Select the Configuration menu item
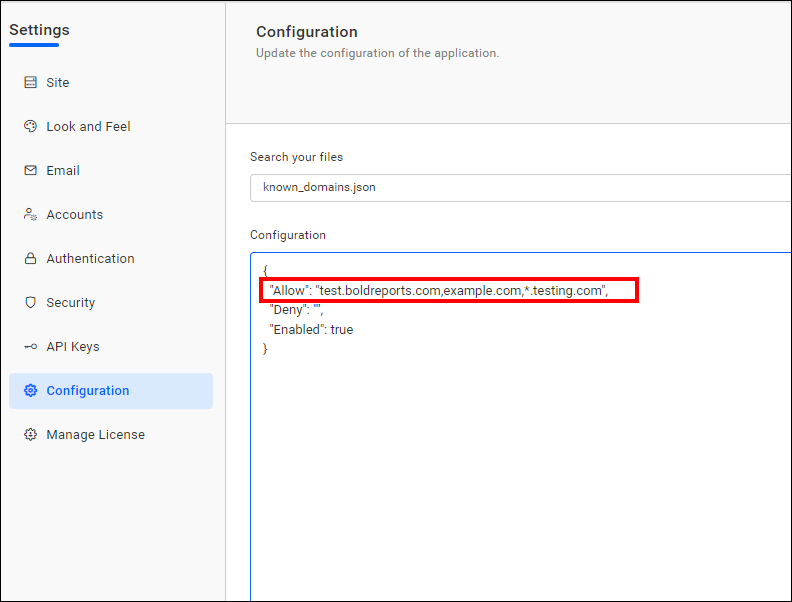Screen dimensions: 792x602 [x=111, y=391]
